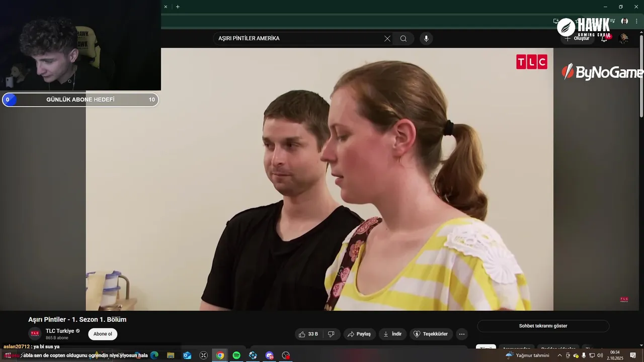Open TLC Turkiye channel avatar
The height and width of the screenshot is (362, 644).
[35, 334]
